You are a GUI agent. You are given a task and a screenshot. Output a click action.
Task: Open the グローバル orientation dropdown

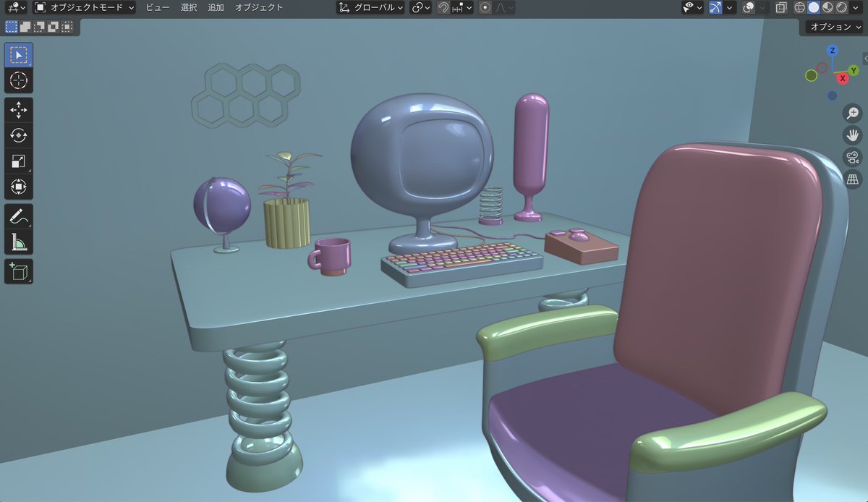coord(371,7)
